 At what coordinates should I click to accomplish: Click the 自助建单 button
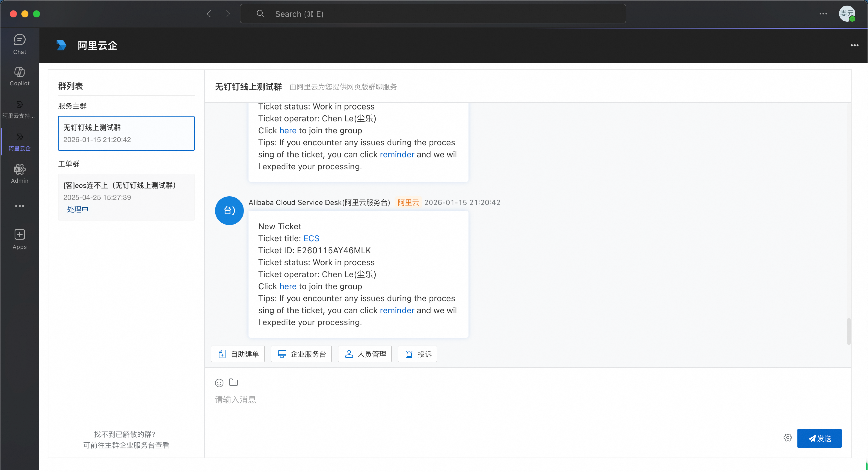pyautogui.click(x=238, y=354)
